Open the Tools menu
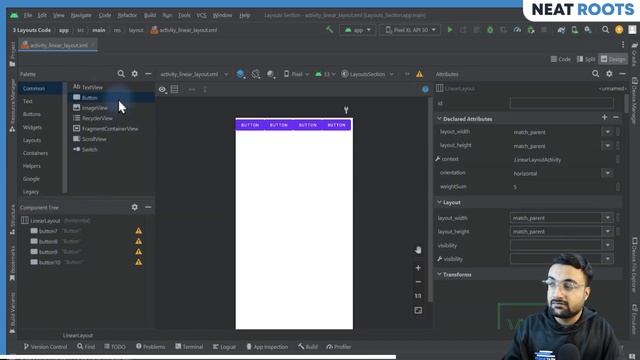The height and width of the screenshot is (360, 640). [x=184, y=15]
